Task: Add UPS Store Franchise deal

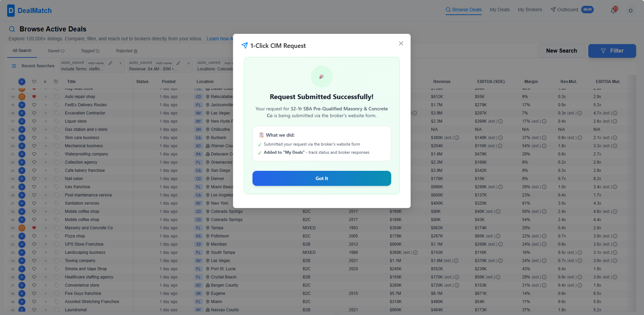Action: pyautogui.click(x=22, y=244)
